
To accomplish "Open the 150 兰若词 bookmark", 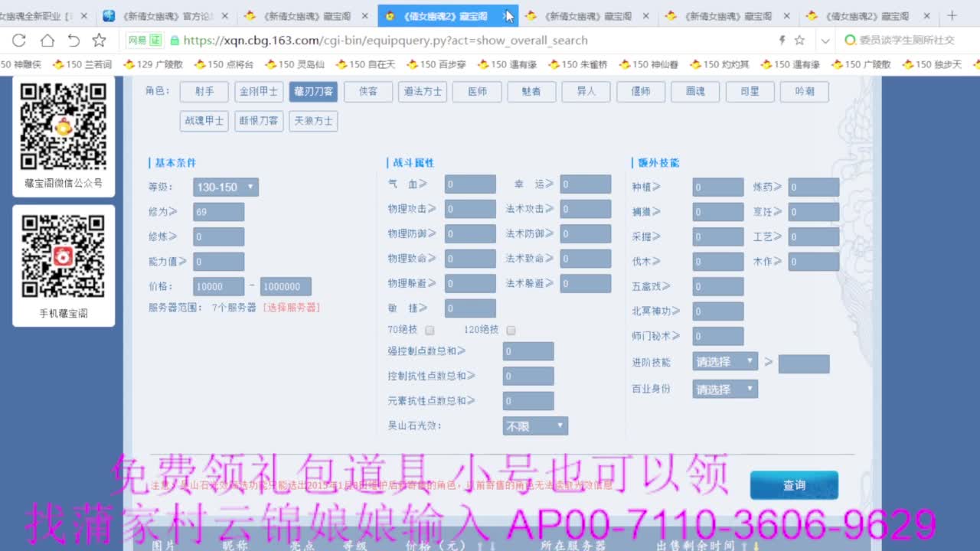I will 81,64.
